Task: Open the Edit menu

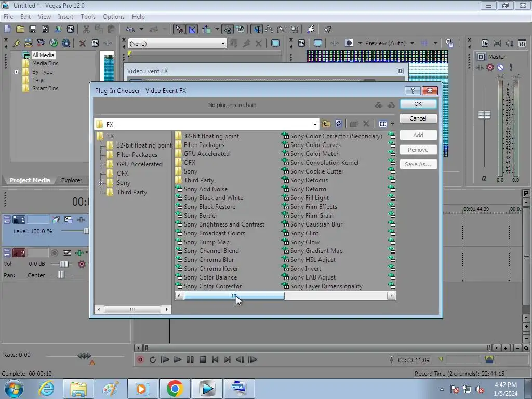Action: (x=25, y=16)
